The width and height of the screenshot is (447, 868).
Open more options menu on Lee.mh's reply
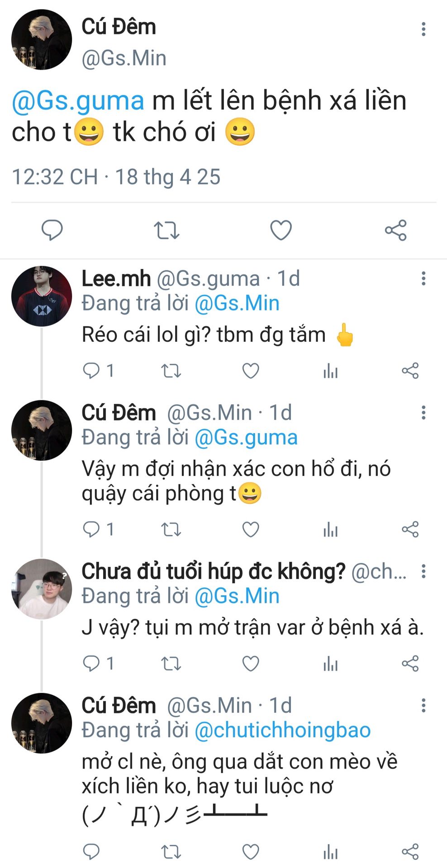tap(423, 278)
